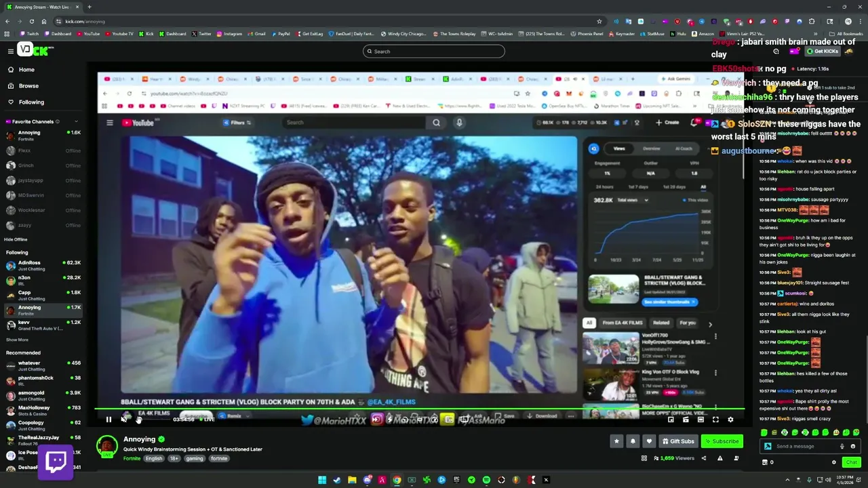
Task: Click the channel user-card icon beside report
Action: (x=736, y=458)
